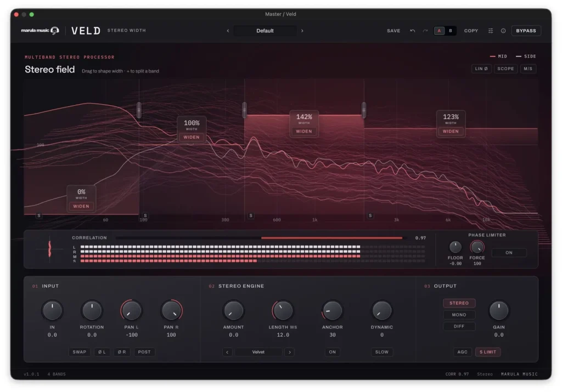Click the LENGTH MS knob

pos(283,310)
